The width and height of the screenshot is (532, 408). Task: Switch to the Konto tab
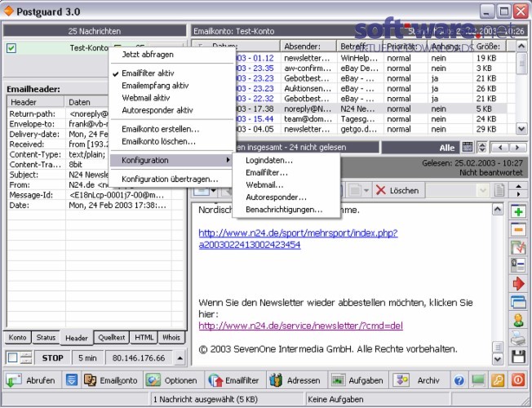tap(18, 337)
